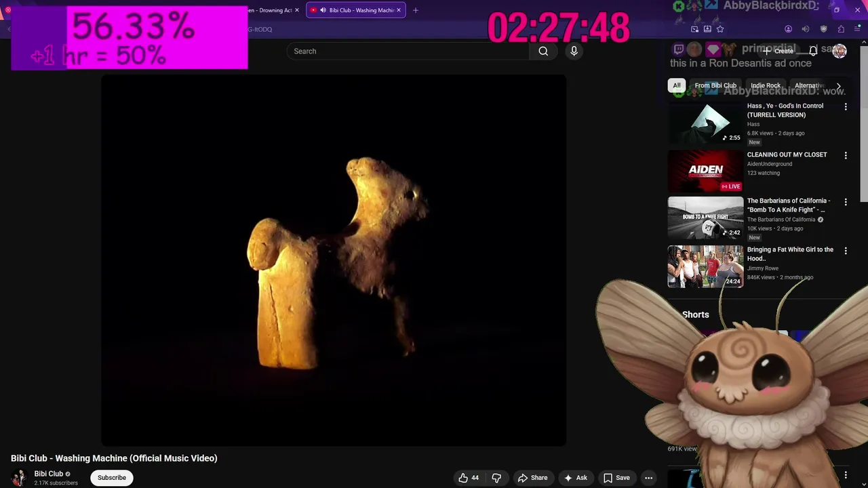Save video to a playlist
The image size is (868, 488).
pyautogui.click(x=616, y=478)
